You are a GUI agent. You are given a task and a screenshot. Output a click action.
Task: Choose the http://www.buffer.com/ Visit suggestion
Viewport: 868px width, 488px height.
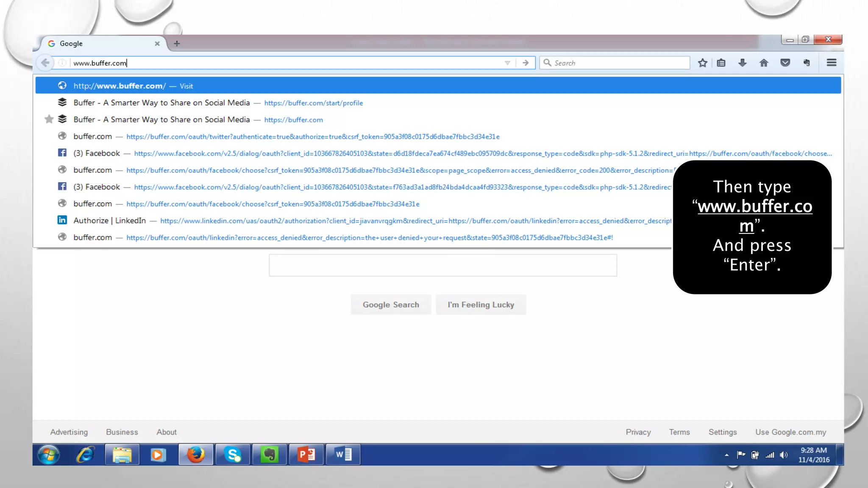click(x=438, y=86)
